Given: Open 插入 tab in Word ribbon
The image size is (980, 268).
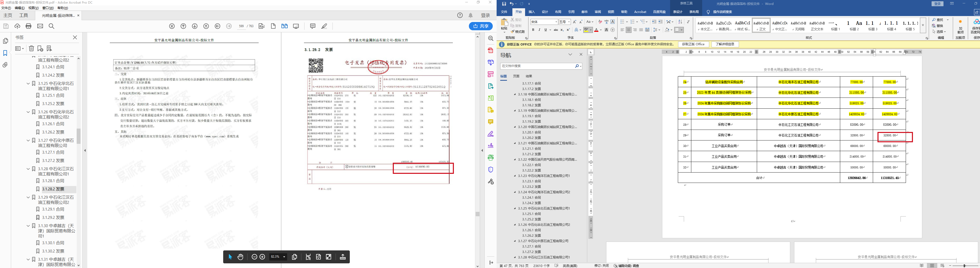Looking at the screenshot, I should pyautogui.click(x=532, y=12).
